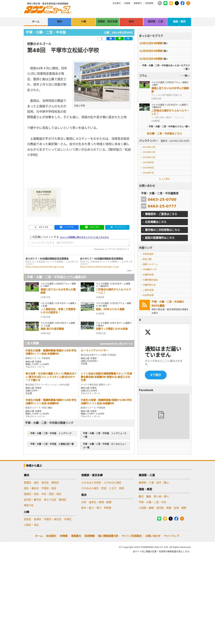Image resolution: width=215 pixels, height=644 pixels.
Task: Focus the comment input field
Action: 79,243
